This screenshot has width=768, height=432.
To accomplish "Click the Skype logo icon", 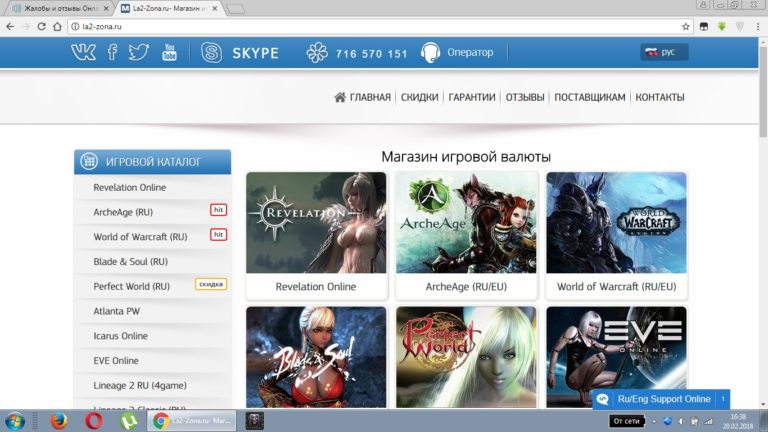I will tap(211, 52).
